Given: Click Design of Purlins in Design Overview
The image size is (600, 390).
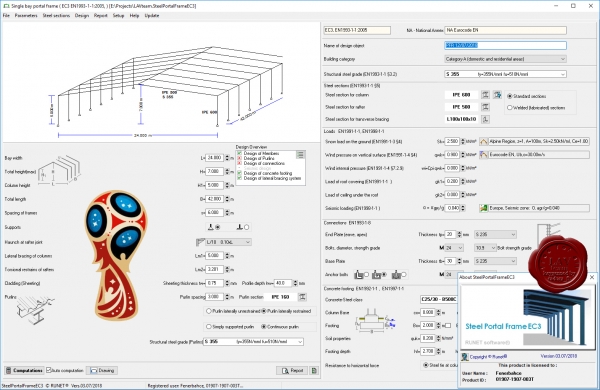Looking at the screenshot, I should [259, 158].
